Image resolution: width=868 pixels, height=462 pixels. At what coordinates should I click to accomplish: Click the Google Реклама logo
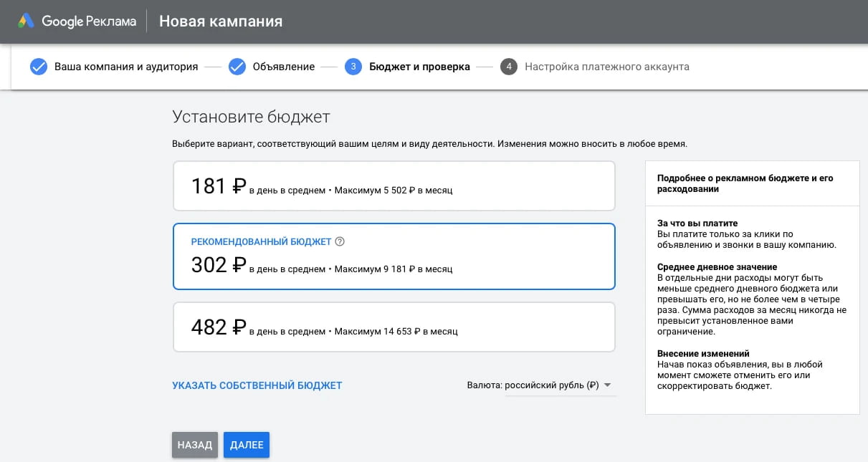79,21
